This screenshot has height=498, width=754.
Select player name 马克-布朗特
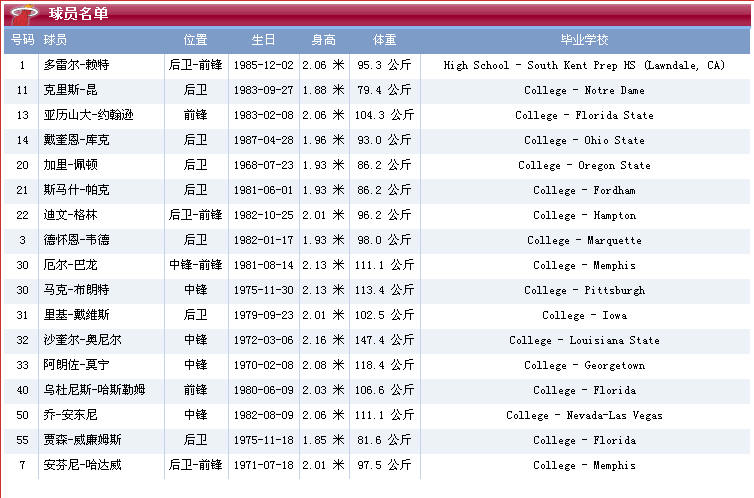tap(76, 290)
